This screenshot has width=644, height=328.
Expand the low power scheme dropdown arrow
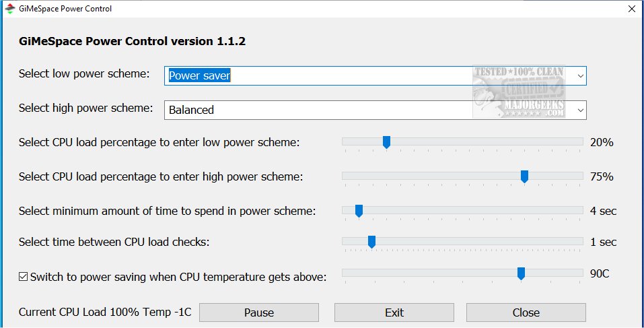580,75
